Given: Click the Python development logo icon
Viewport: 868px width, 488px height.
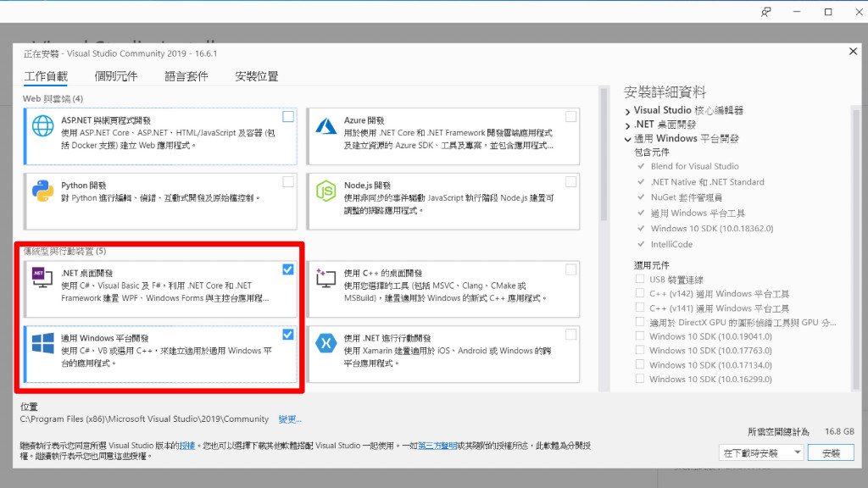Looking at the screenshot, I should click(x=42, y=191).
